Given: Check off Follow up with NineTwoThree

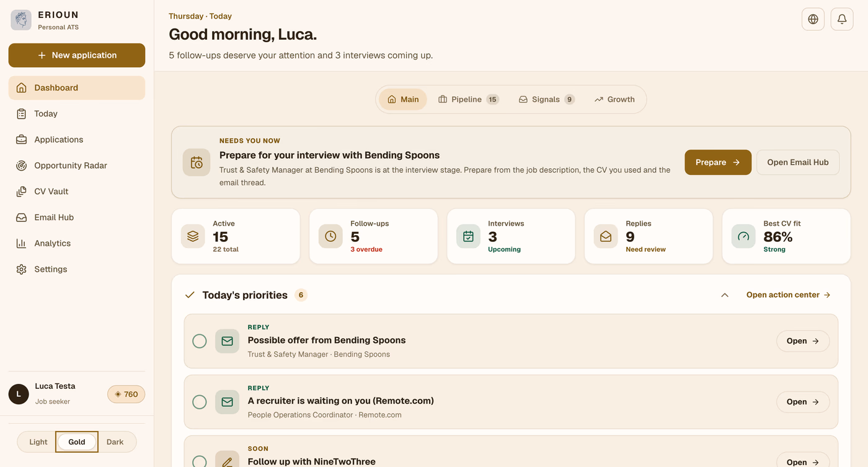Looking at the screenshot, I should pos(199,462).
